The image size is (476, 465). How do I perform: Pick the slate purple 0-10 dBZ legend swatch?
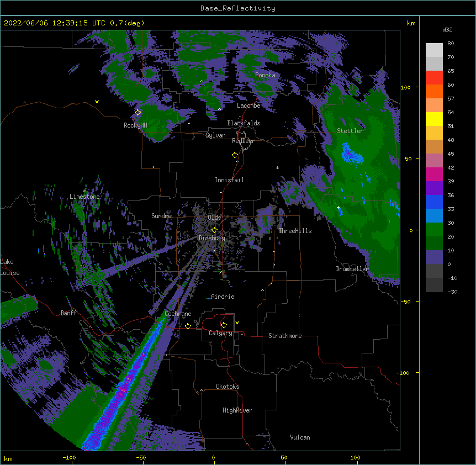coord(434,257)
